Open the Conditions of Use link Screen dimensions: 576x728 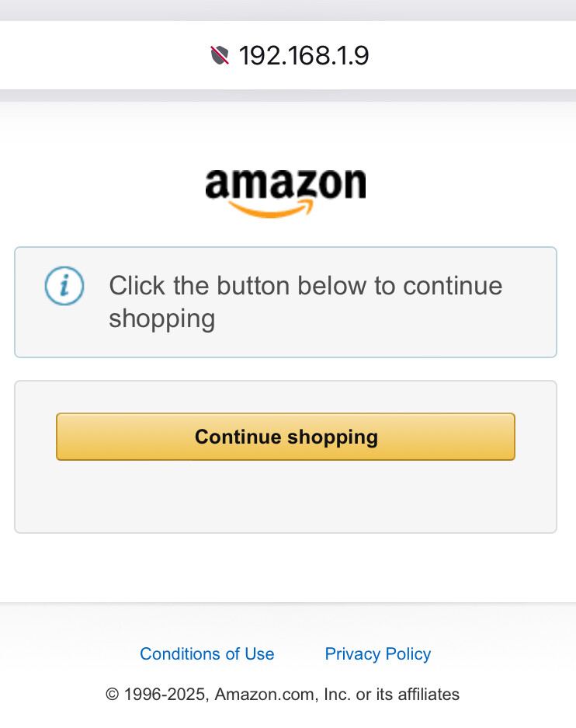(x=206, y=654)
